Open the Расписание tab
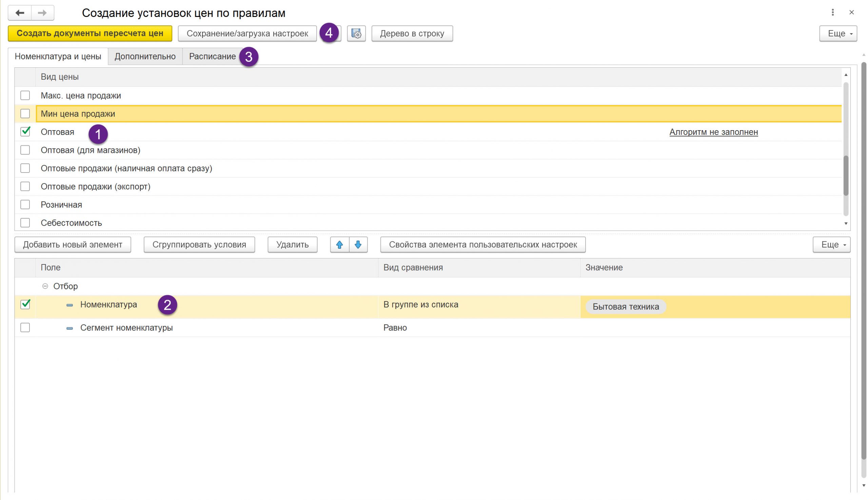This screenshot has height=500, width=868. (212, 56)
